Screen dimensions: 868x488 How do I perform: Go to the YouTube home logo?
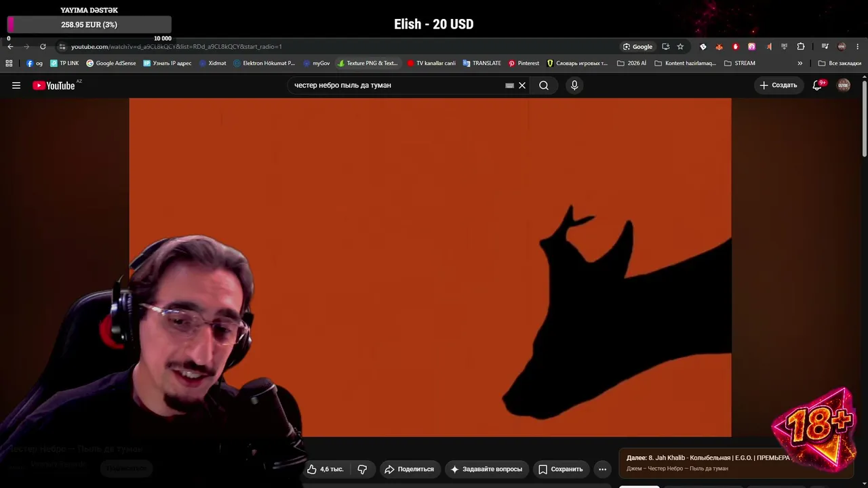(54, 85)
